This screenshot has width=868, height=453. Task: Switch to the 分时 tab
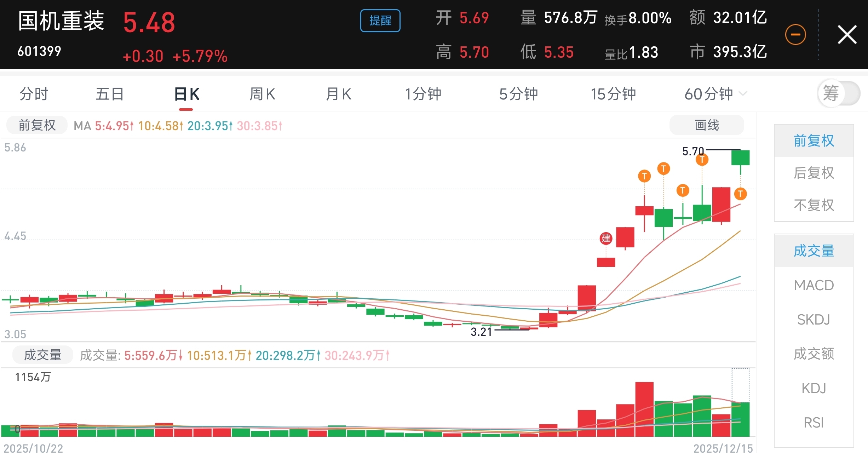click(x=34, y=94)
